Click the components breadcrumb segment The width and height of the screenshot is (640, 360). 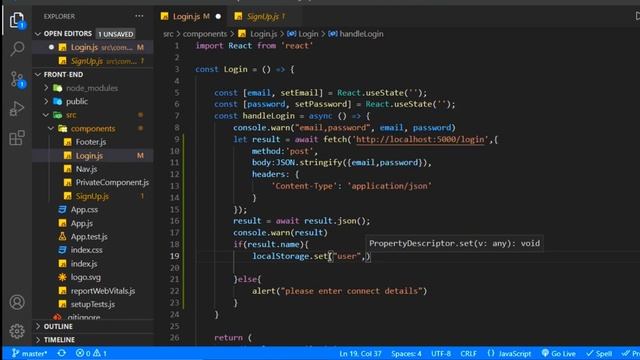point(204,34)
